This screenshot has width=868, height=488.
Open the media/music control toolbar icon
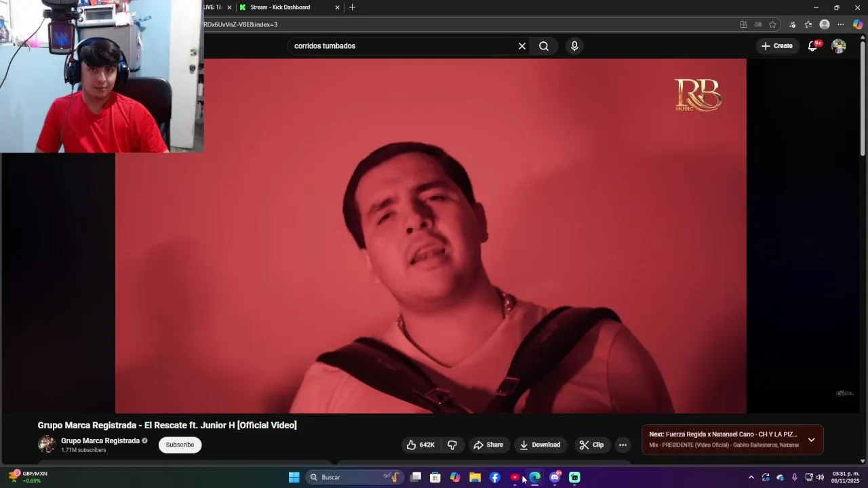[792, 24]
